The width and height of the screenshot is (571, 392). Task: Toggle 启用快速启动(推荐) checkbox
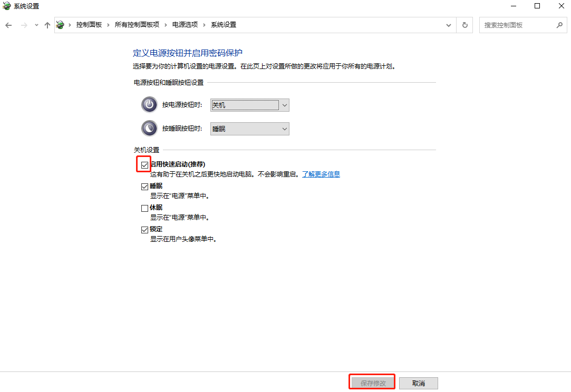[x=144, y=165]
